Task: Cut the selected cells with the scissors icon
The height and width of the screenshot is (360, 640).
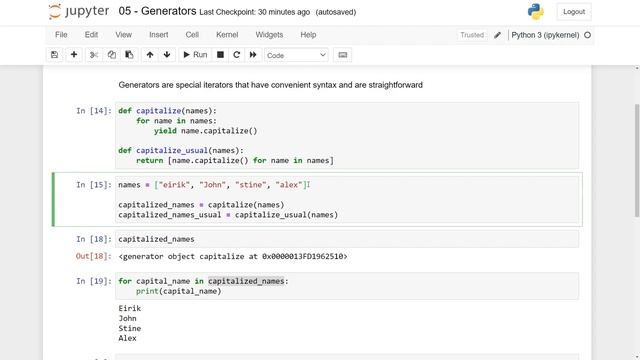Action: tap(94, 55)
